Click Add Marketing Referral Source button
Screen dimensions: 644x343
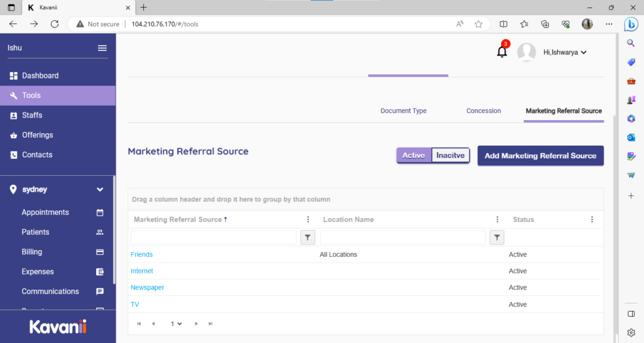pos(540,156)
